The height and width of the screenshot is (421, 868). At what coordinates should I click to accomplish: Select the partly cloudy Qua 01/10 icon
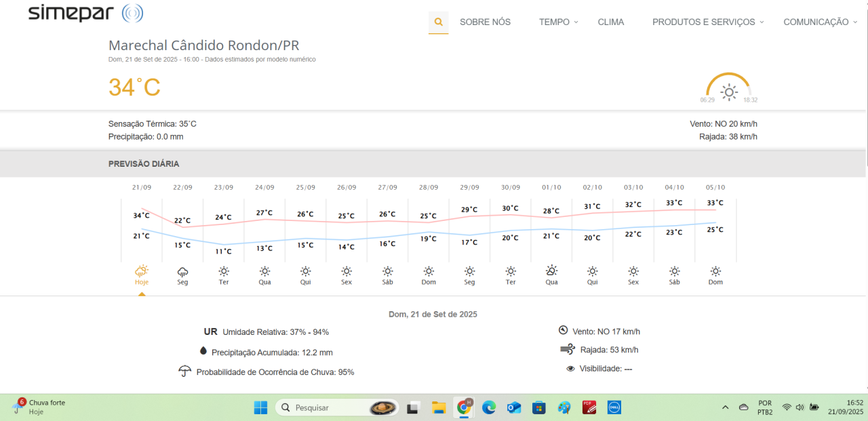pos(552,271)
